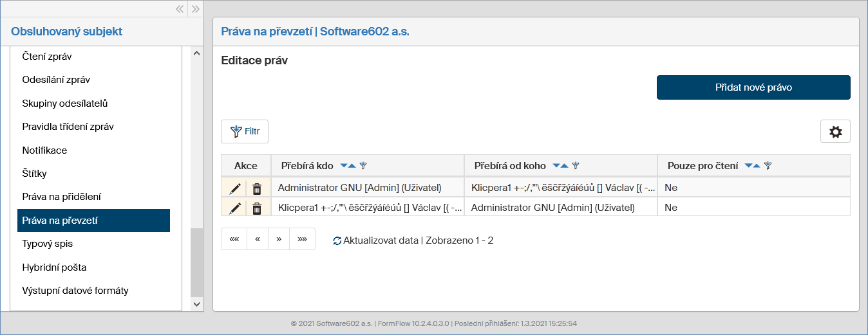Sort Přebírá kdo column descending
The image size is (868, 335).
click(x=344, y=166)
